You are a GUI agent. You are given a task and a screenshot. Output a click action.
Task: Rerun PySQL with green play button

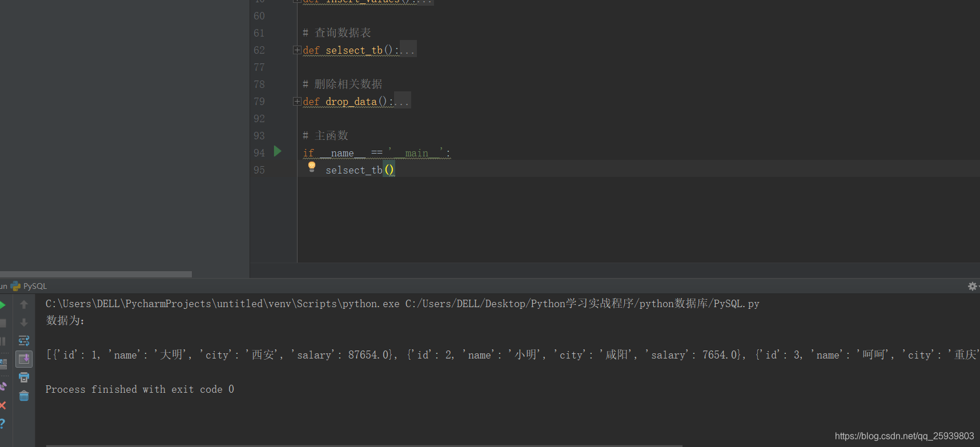[3, 305]
